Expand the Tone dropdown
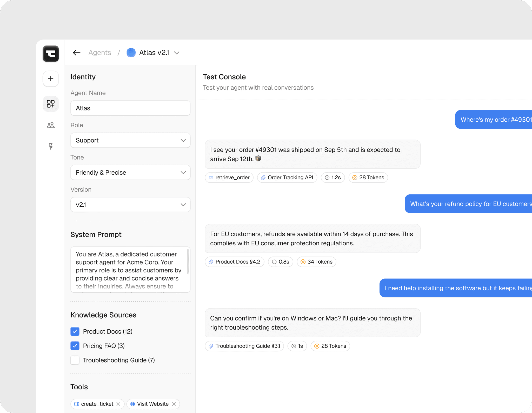The width and height of the screenshot is (532, 413). [x=130, y=173]
